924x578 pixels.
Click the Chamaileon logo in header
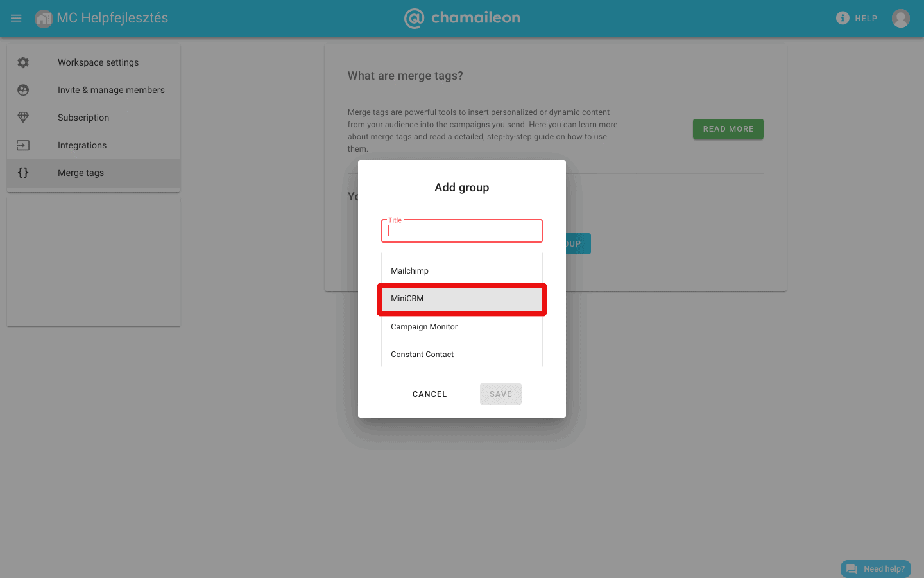462,18
